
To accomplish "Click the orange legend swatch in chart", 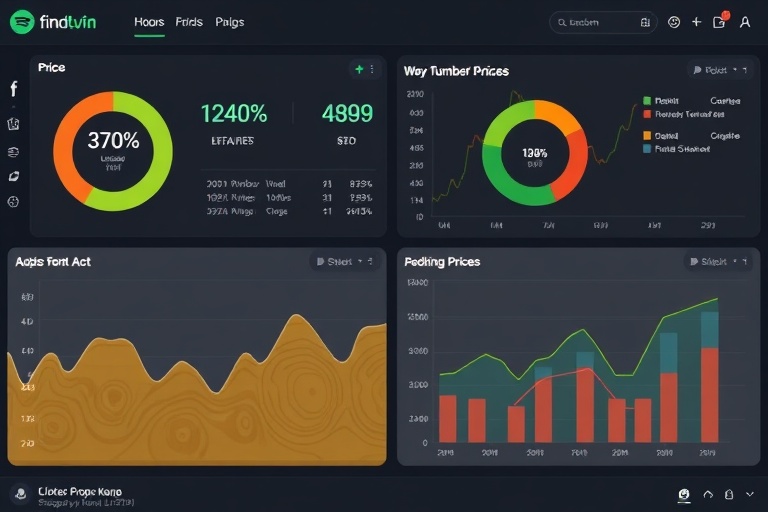I will pyautogui.click(x=647, y=135).
